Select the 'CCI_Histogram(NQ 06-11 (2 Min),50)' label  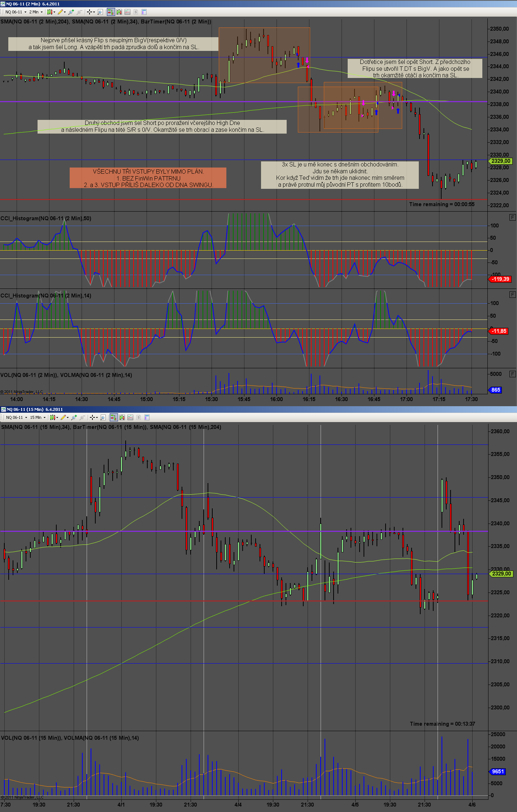[46, 218]
